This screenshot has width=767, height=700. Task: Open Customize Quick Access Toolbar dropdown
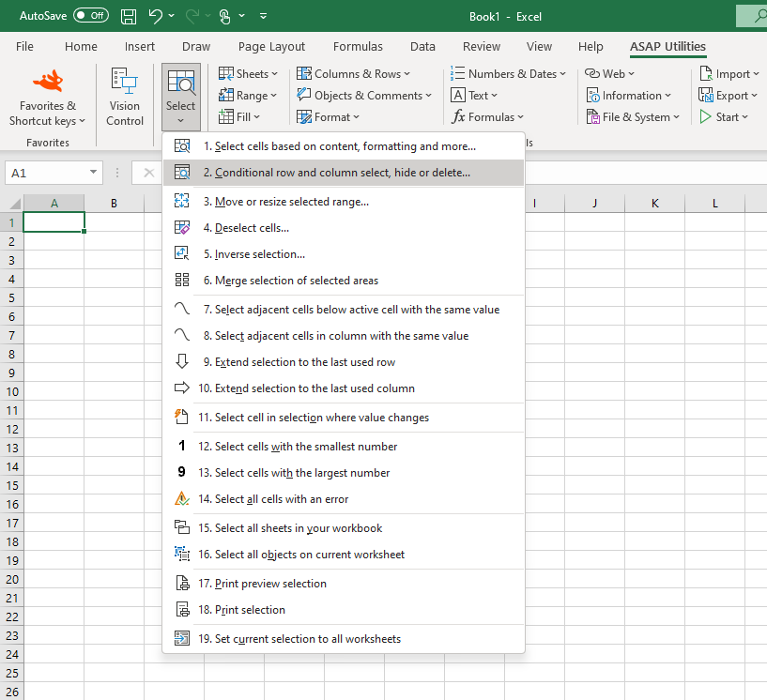pyautogui.click(x=263, y=16)
